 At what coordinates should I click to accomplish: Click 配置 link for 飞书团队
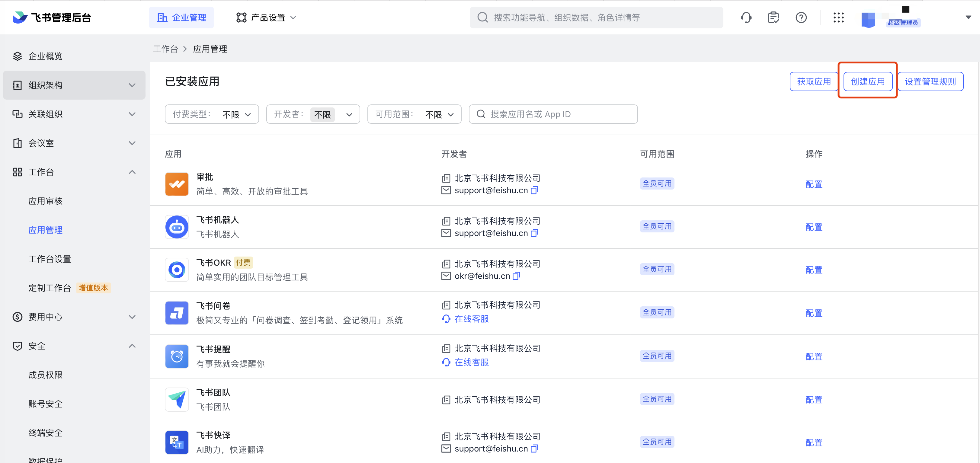click(x=814, y=400)
